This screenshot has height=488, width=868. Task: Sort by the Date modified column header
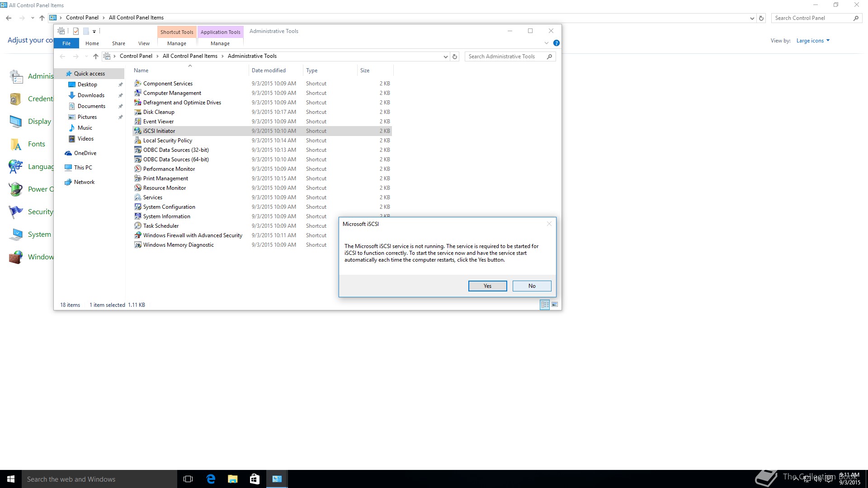click(276, 70)
